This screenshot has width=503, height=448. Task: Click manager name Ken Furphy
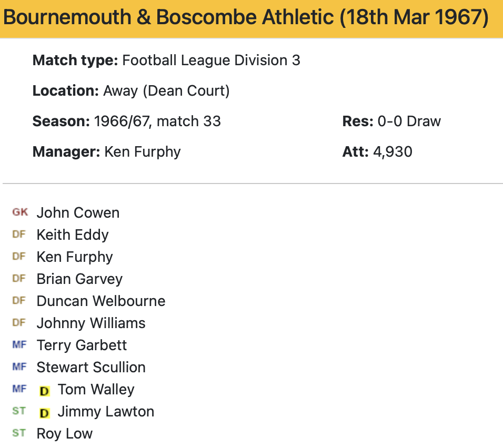(x=143, y=152)
